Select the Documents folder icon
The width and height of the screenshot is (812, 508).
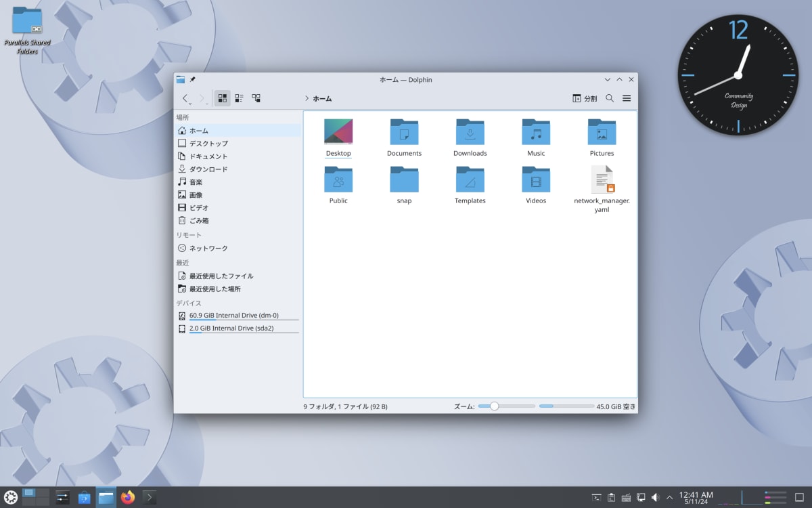click(404, 131)
